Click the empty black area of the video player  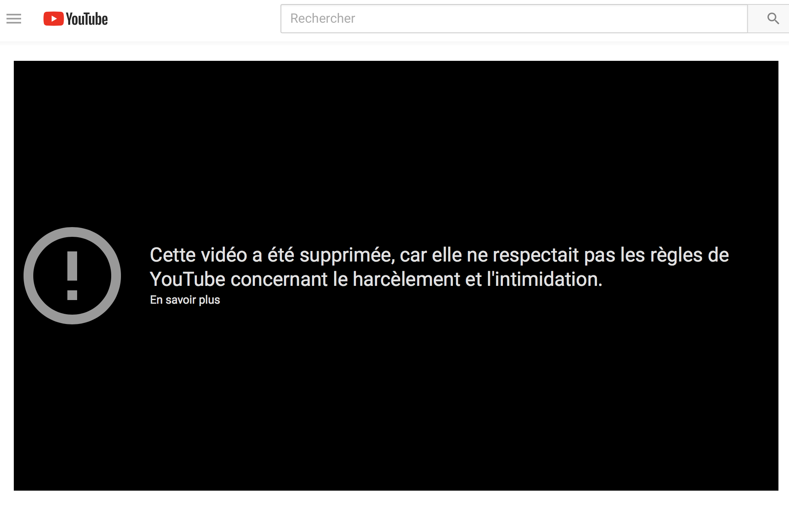click(396, 142)
